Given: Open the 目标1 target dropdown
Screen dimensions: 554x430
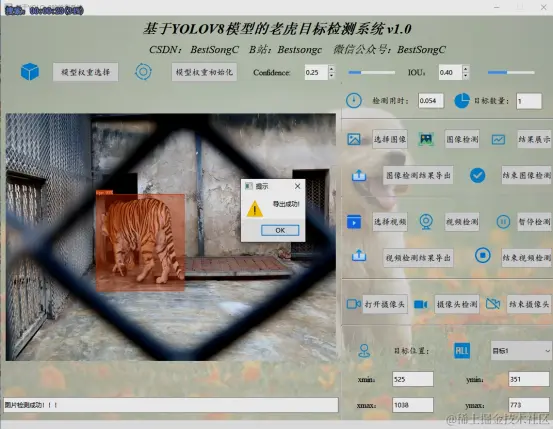Looking at the screenshot, I should (x=521, y=351).
